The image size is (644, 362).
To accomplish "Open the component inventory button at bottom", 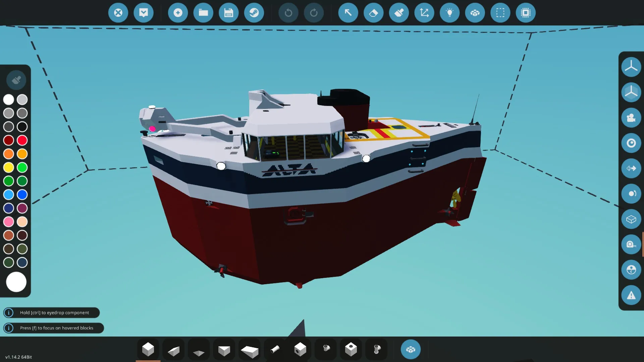I will tap(411, 350).
